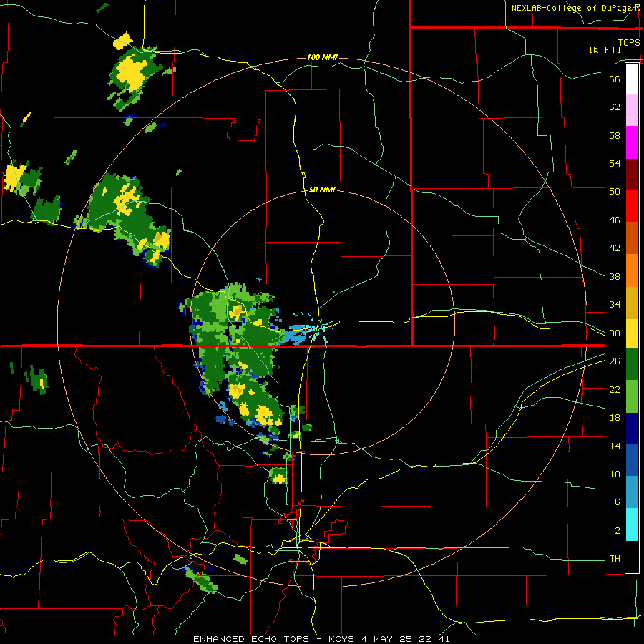This screenshot has height=644, width=644.
Task: Click the white 66 kft color swatch
Action: (x=632, y=79)
